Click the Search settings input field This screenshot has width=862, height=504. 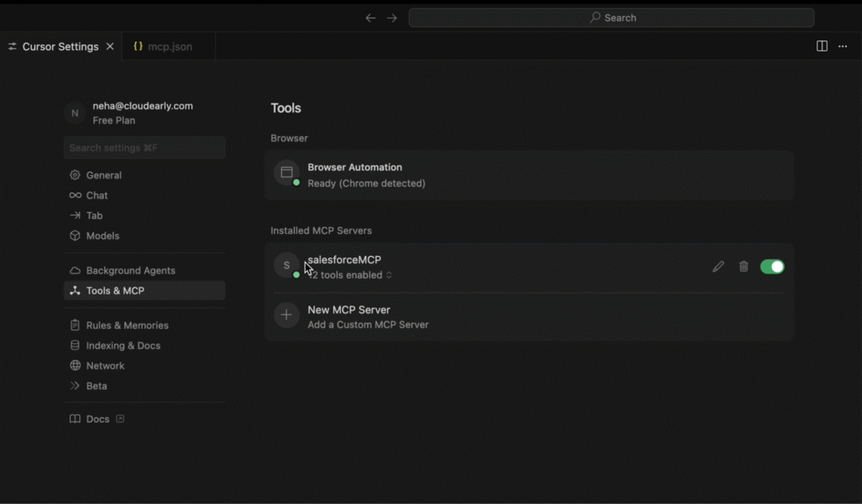(144, 148)
